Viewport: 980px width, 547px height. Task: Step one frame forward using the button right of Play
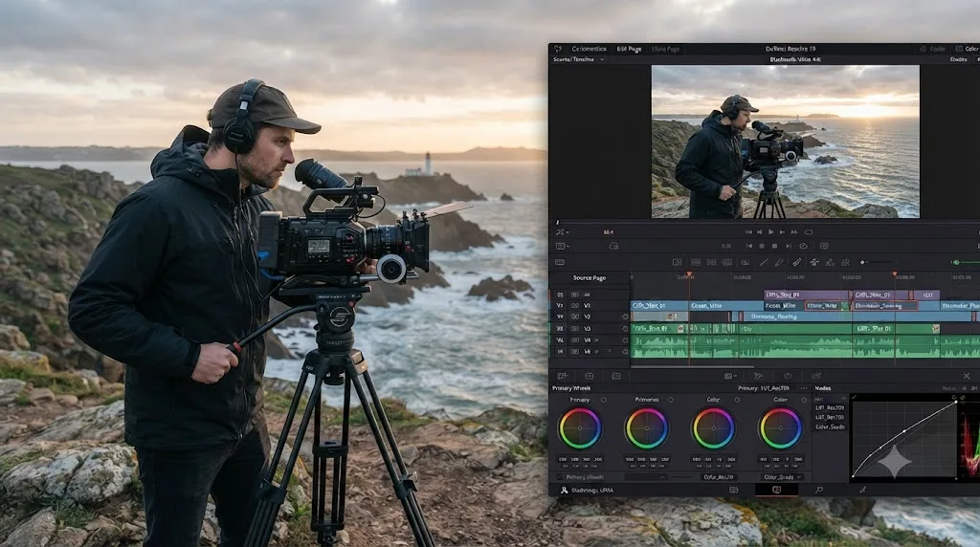[x=782, y=231]
